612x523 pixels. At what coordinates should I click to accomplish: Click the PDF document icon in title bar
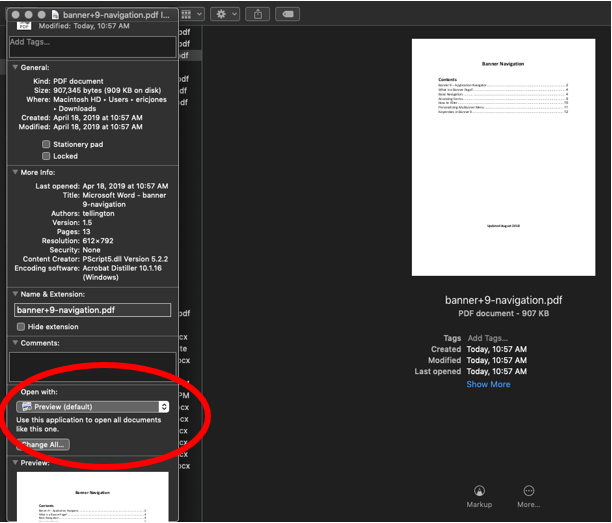click(x=55, y=15)
